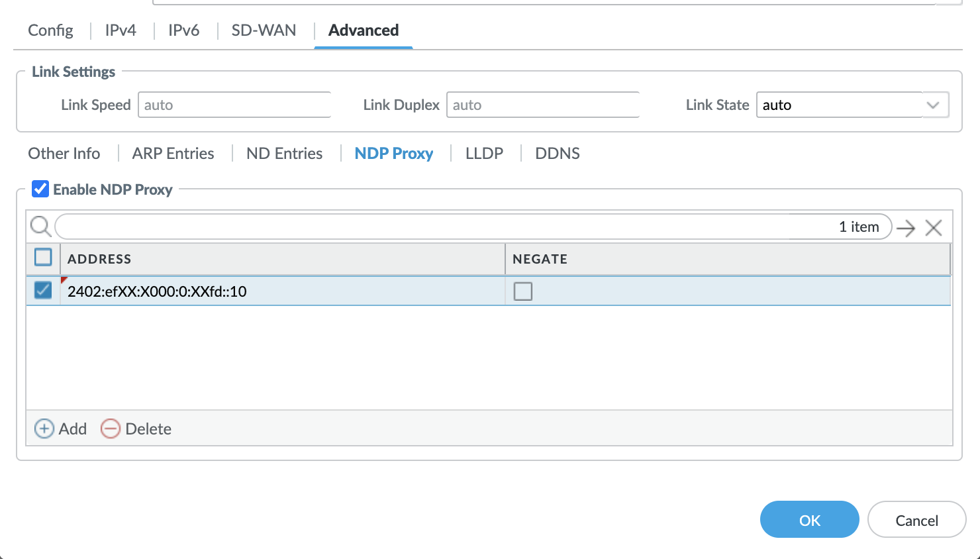Screen dimensions: 980x559
Task: Click the search magnifier icon
Action: coord(40,227)
